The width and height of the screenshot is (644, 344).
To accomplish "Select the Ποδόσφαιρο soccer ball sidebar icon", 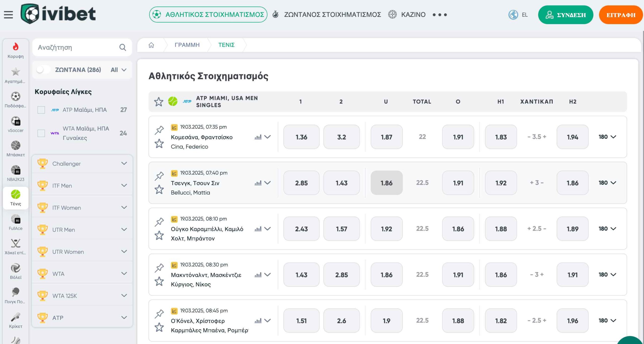I will [16, 97].
